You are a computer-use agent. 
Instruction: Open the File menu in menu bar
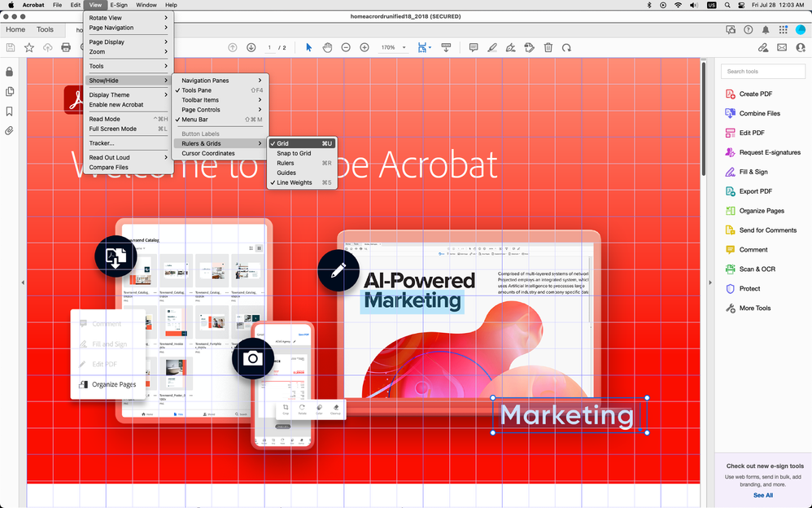point(57,5)
